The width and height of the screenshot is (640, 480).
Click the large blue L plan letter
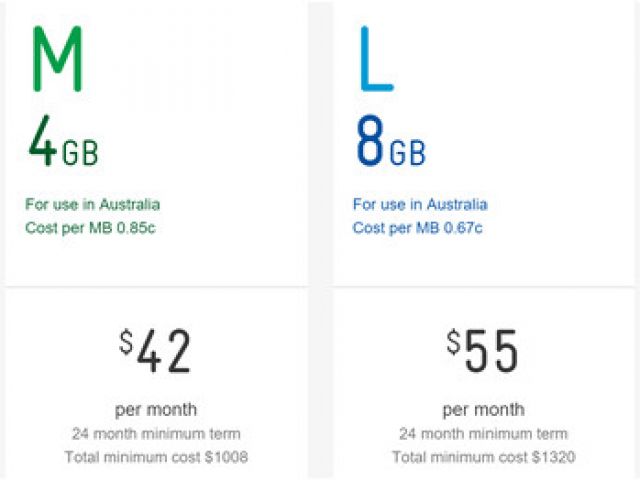point(375,58)
